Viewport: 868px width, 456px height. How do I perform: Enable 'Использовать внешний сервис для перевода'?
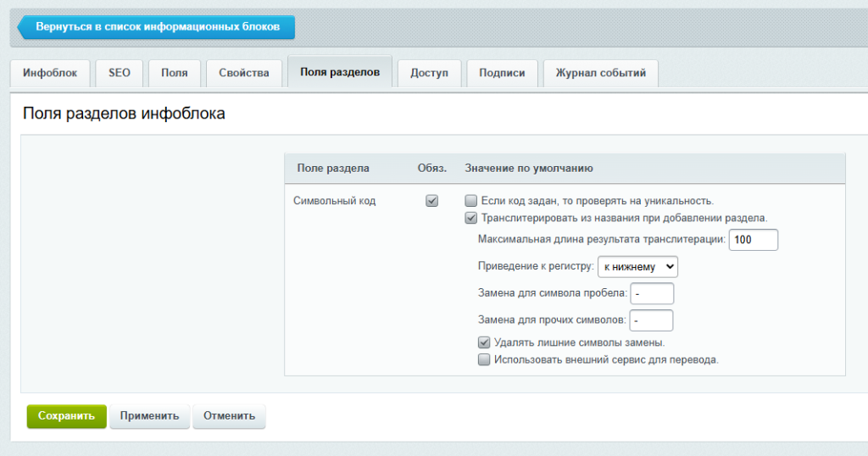pos(484,359)
